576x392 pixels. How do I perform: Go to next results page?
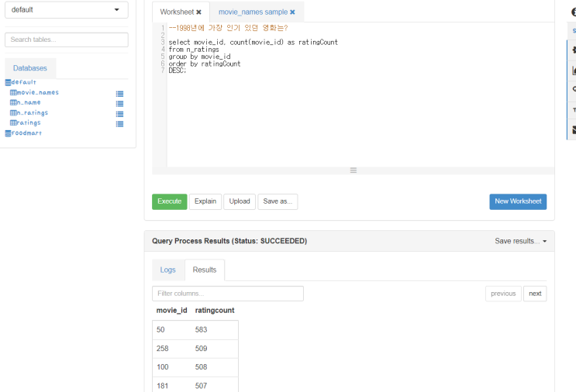[x=535, y=294]
